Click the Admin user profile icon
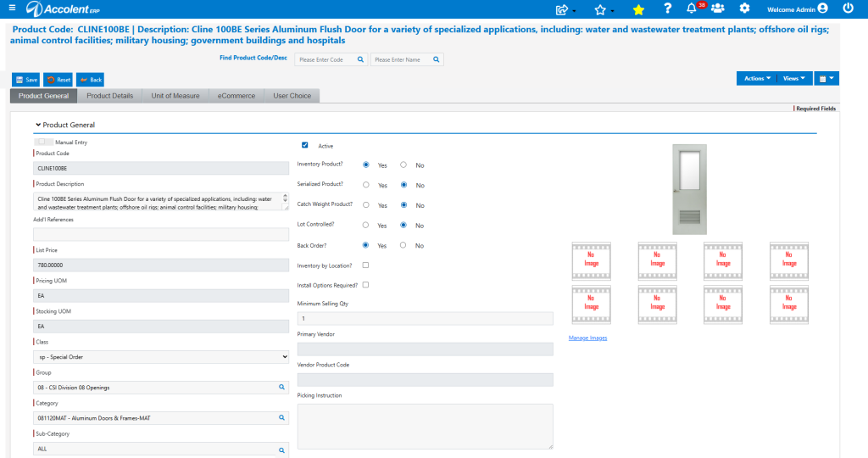This screenshot has height=458, width=868. click(x=822, y=8)
